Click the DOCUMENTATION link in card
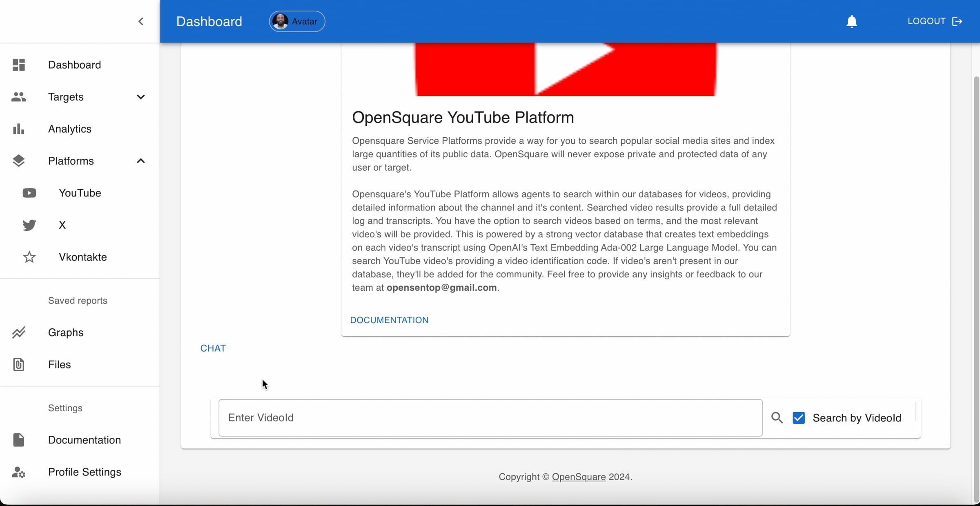 [389, 320]
